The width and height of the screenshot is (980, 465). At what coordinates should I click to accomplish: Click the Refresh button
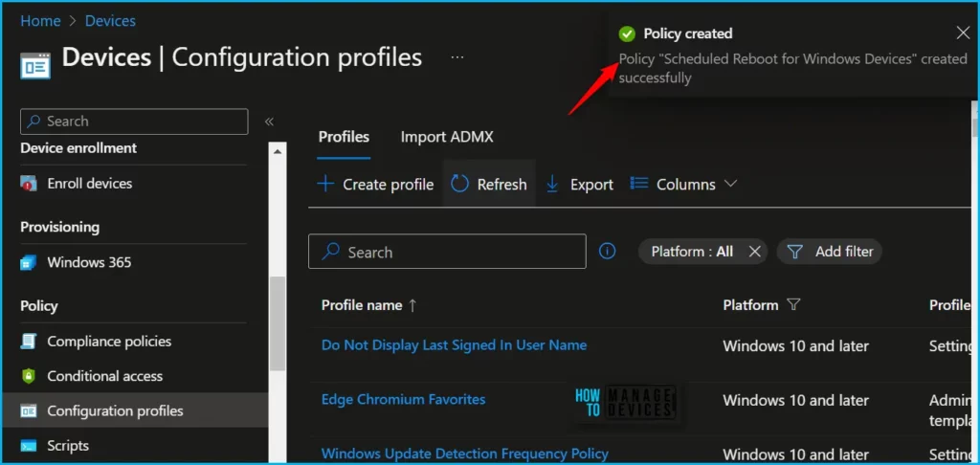tap(489, 184)
